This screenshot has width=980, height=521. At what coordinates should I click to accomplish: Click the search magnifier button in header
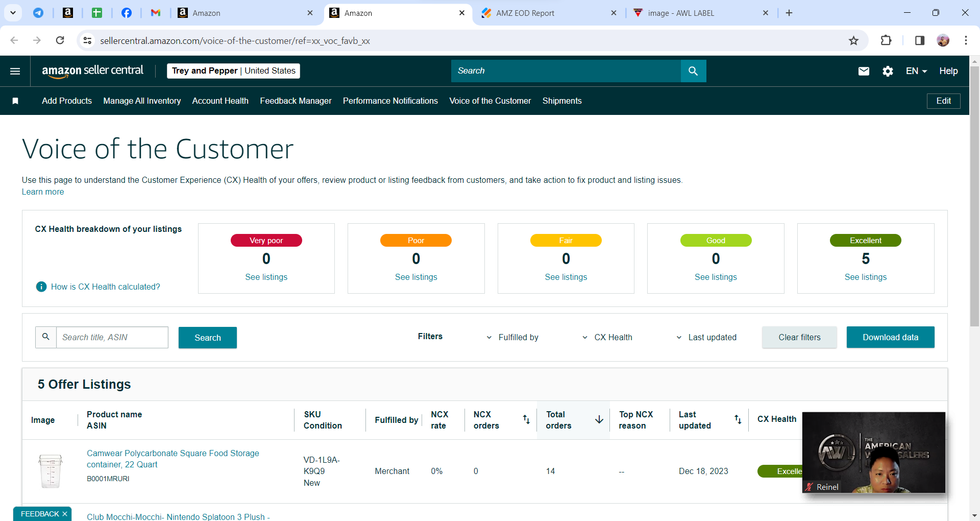point(693,71)
